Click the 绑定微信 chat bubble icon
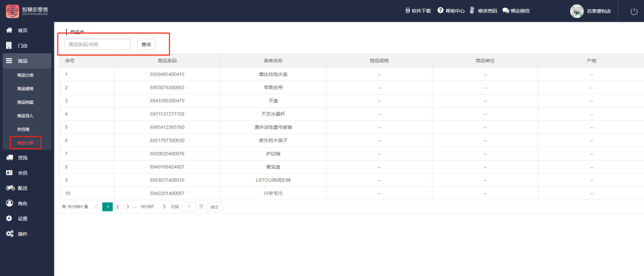Screen dimensions: 644x276 pyautogui.click(x=506, y=11)
